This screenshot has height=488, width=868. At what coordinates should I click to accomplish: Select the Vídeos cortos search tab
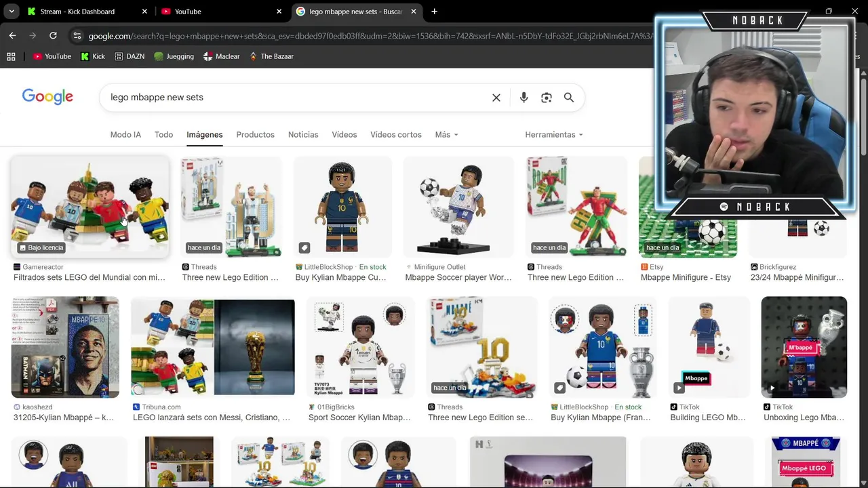[x=396, y=134]
